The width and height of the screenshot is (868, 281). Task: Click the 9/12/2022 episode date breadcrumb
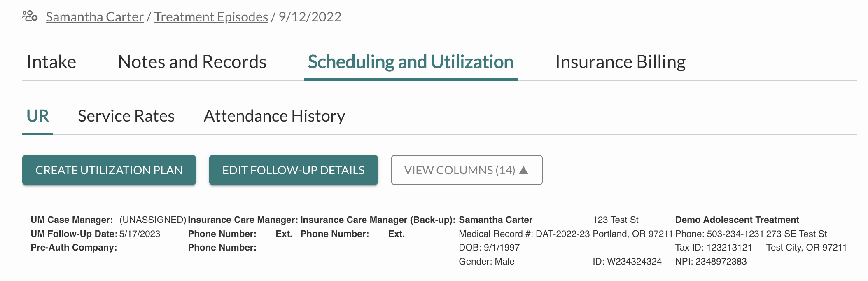click(310, 17)
